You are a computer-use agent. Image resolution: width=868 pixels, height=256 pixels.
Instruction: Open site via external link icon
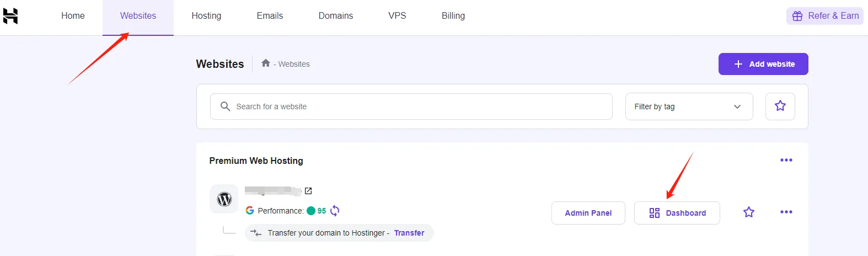[x=308, y=191]
